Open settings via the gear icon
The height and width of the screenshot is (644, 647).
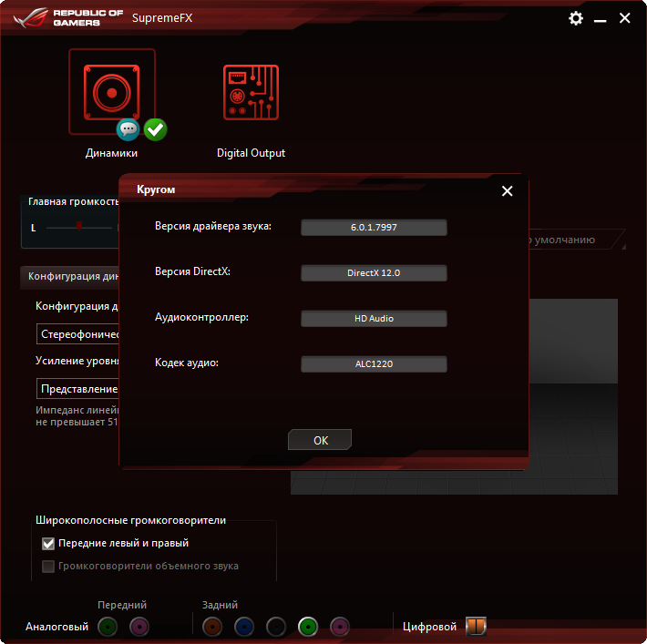pos(576,18)
